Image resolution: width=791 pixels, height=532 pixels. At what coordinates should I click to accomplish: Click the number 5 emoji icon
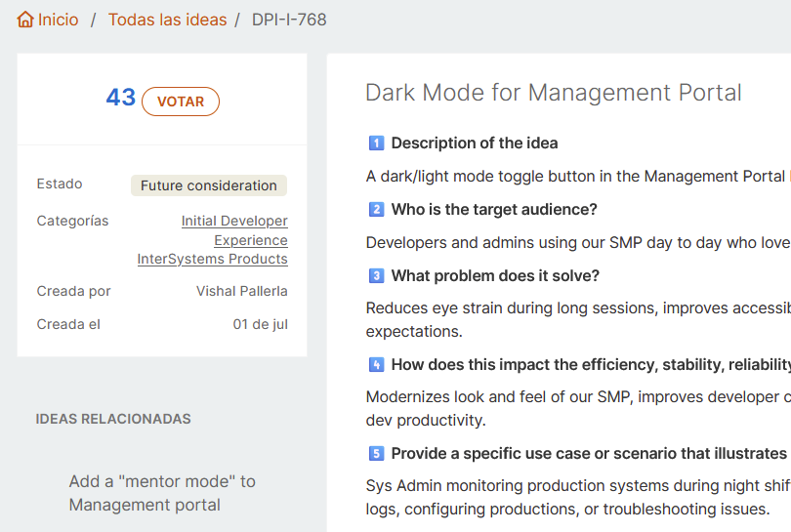[x=376, y=454]
